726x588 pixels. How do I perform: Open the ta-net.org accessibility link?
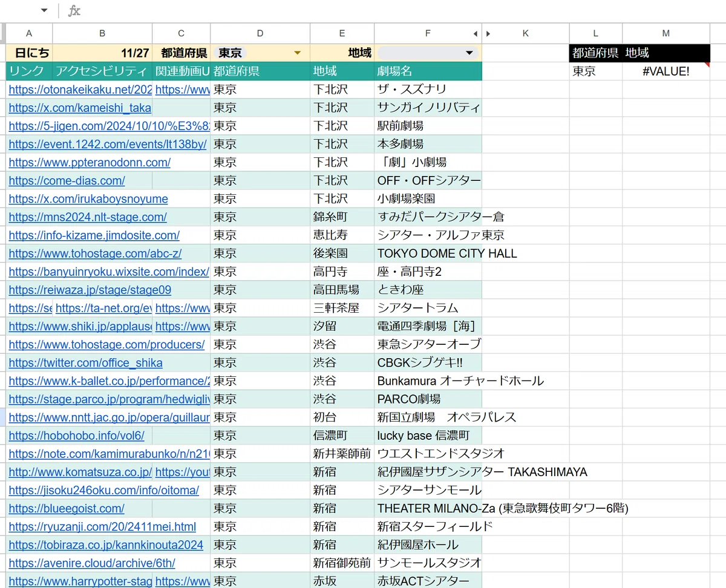point(103,308)
